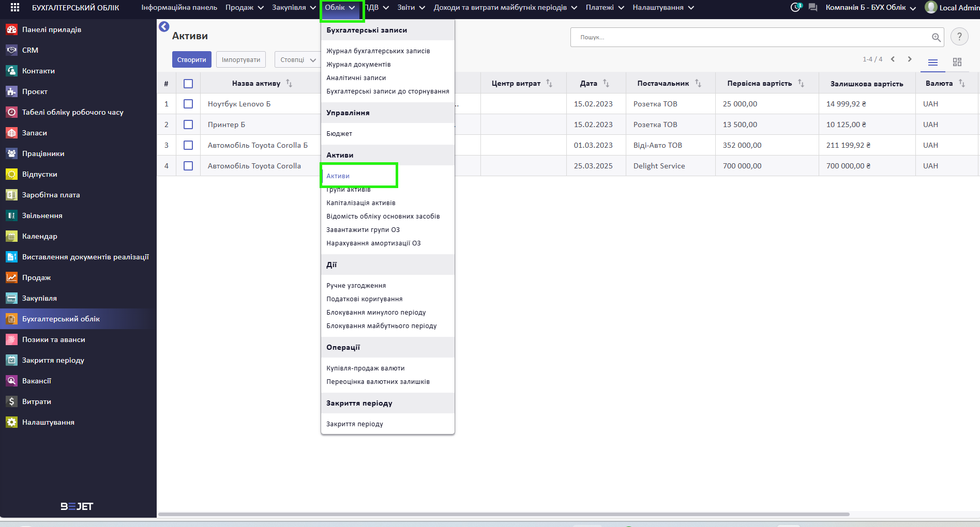Open the Local Admin user menu

point(953,8)
